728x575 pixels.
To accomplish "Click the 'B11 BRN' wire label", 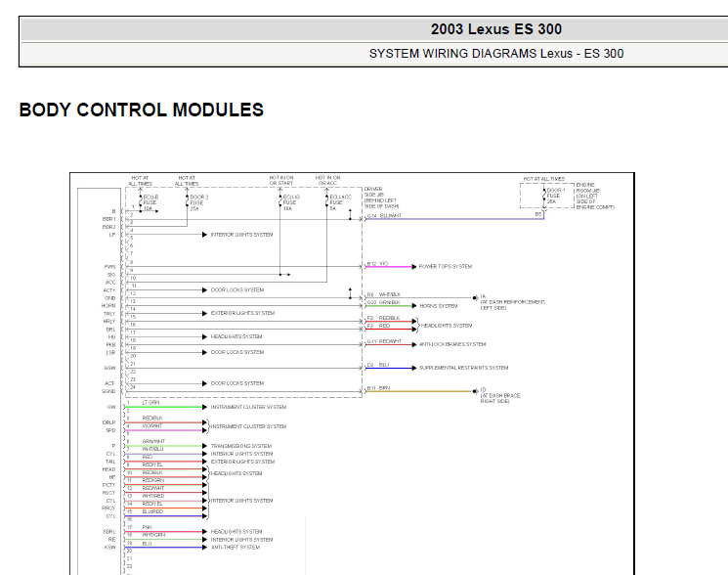I will click(378, 388).
